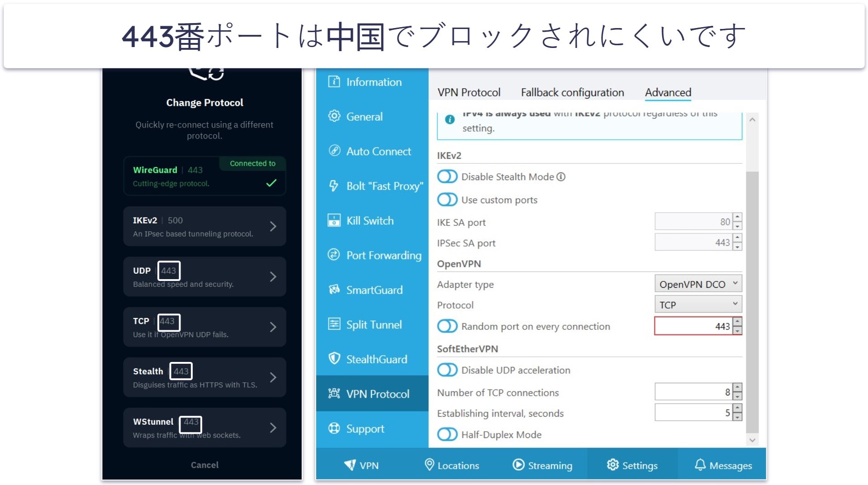Click the Stealth Mode info icon
868x485 pixels.
[561, 177]
